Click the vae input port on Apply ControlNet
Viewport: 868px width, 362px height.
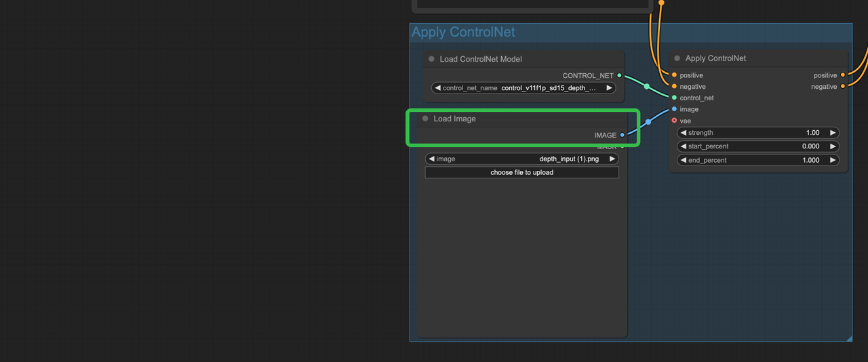[x=674, y=121]
